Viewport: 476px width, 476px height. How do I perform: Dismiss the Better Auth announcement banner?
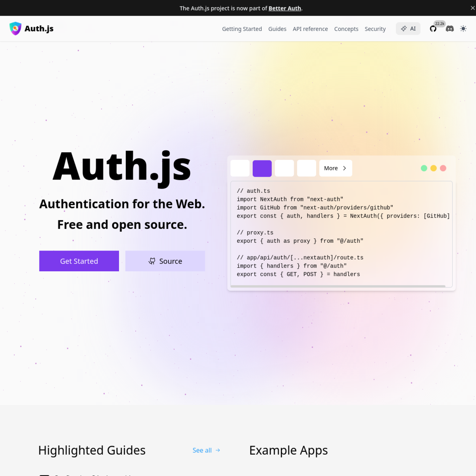click(x=472, y=8)
